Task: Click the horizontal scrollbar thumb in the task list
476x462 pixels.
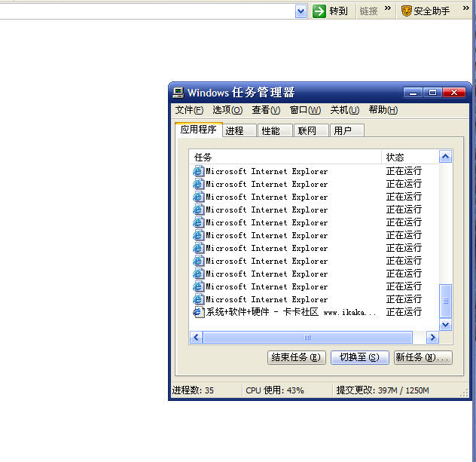Action: [307, 337]
